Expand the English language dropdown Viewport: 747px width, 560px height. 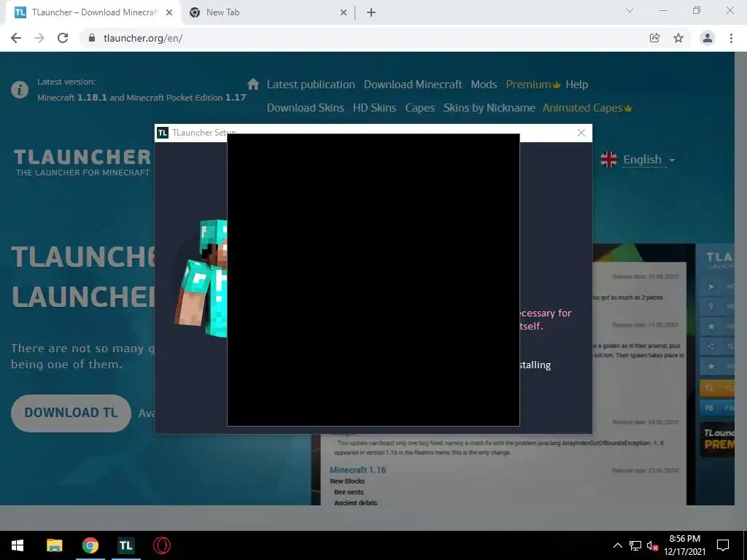(x=649, y=160)
